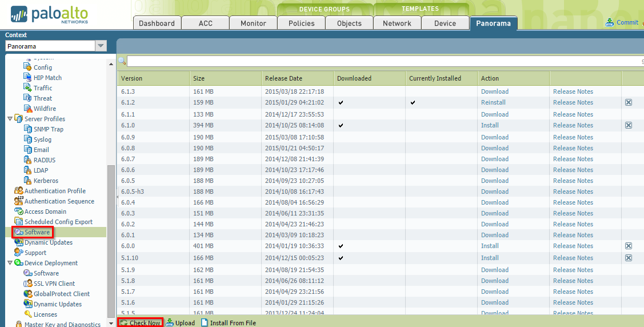Click the Email server profile icon
Image resolution: width=644 pixels, height=327 pixels.
click(27, 150)
